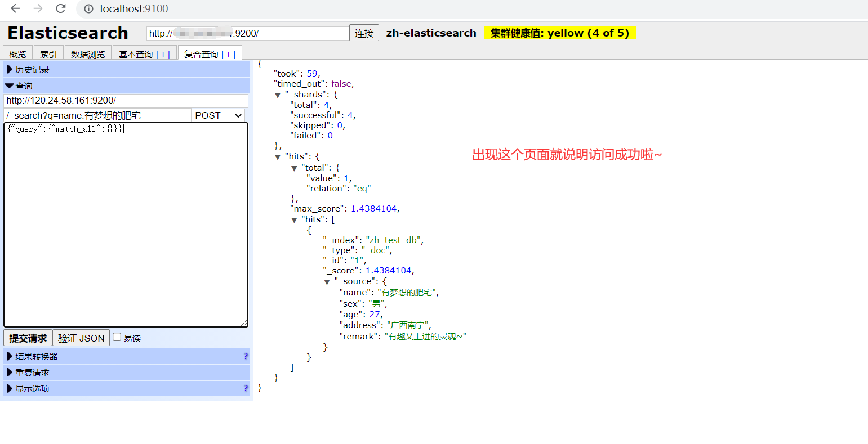Collapse the 查询 section
Image resolution: width=868 pixels, height=444 pixels.
pyautogui.click(x=127, y=86)
